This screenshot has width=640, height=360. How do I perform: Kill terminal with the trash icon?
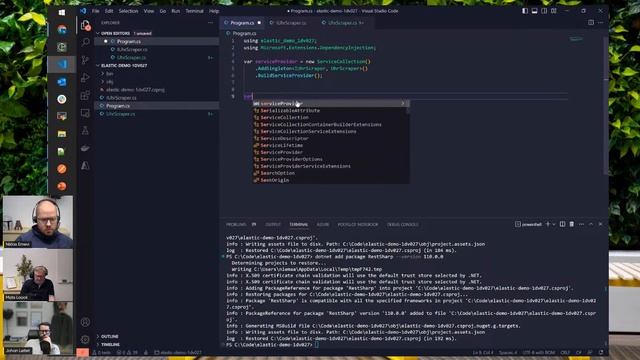tap(572, 224)
